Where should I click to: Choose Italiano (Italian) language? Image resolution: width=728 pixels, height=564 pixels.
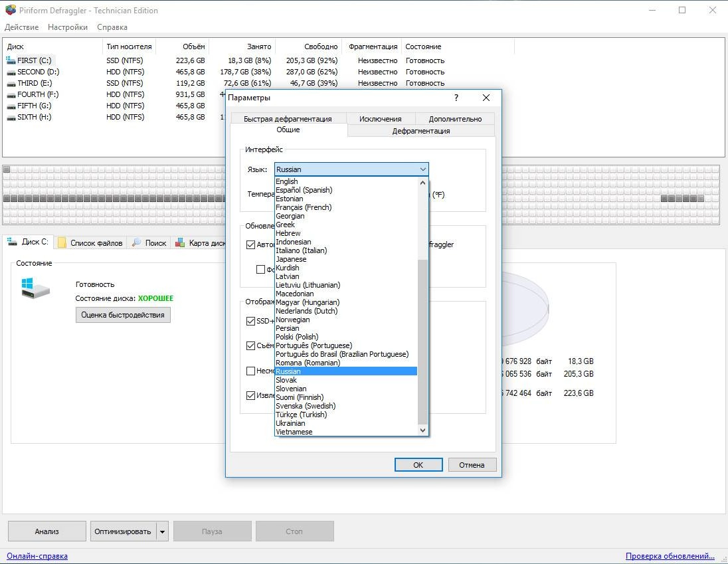(x=346, y=250)
